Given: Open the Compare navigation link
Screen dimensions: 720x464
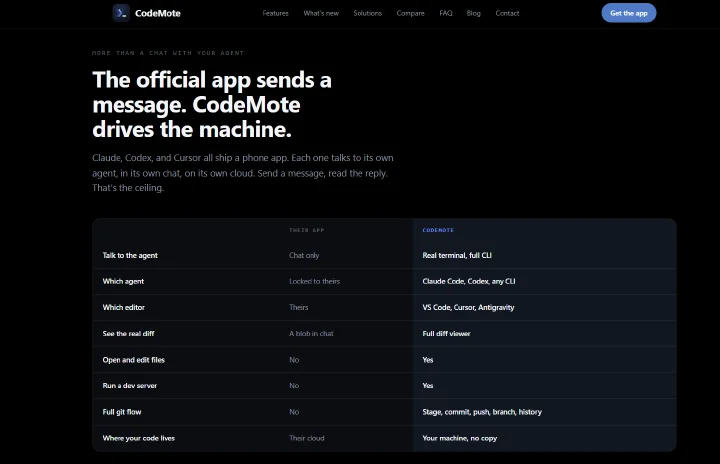Looking at the screenshot, I should click(411, 13).
